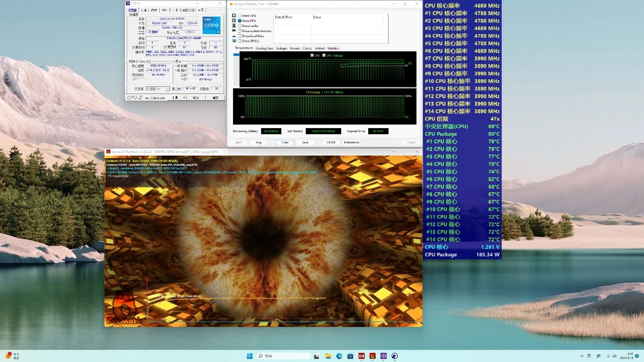The height and width of the screenshot is (362, 644).
Task: Show hidden system tray icons
Action: 582,356
